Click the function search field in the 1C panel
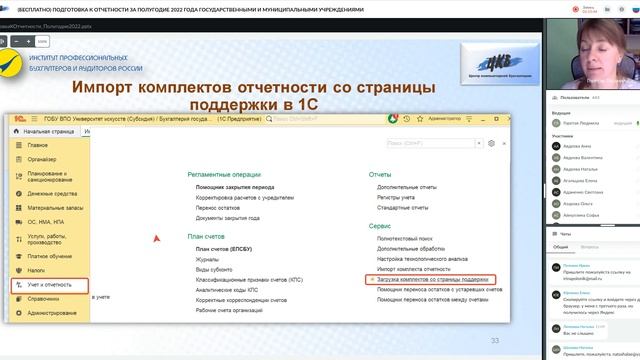The height and width of the screenshot is (360, 640). (431, 143)
